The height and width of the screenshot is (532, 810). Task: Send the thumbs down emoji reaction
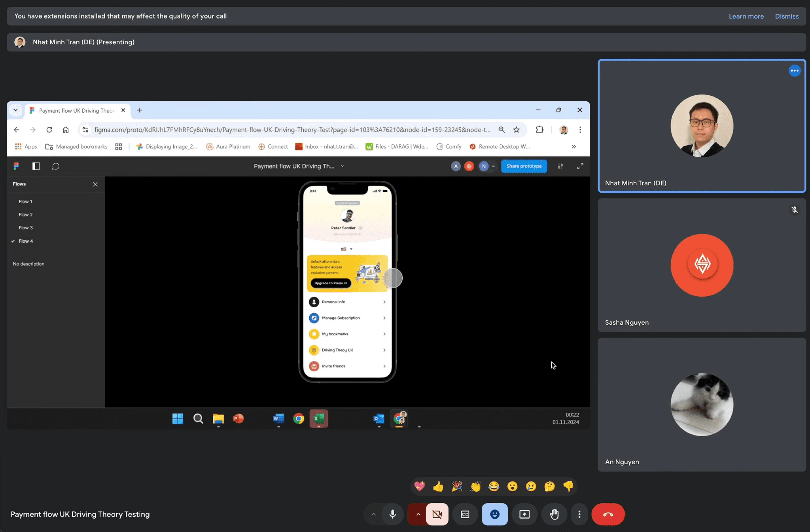coord(568,486)
